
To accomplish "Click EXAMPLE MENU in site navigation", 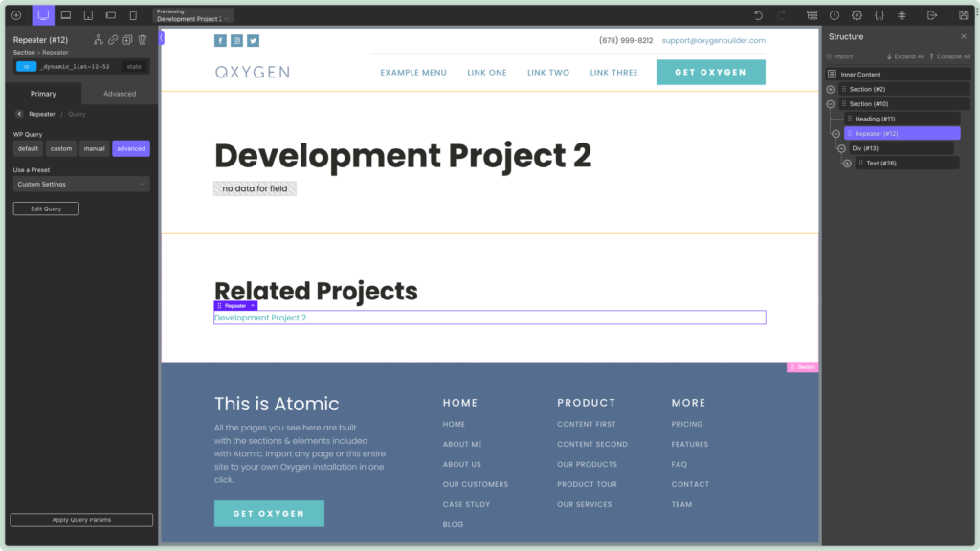I will [413, 73].
